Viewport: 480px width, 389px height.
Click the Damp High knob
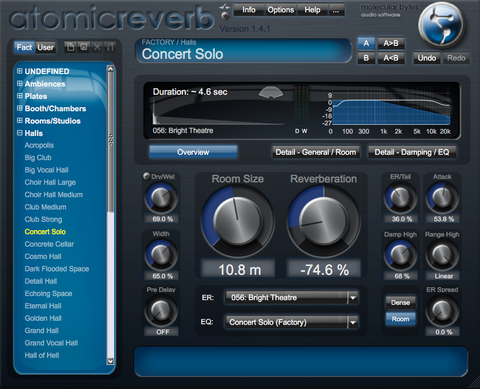400,255
